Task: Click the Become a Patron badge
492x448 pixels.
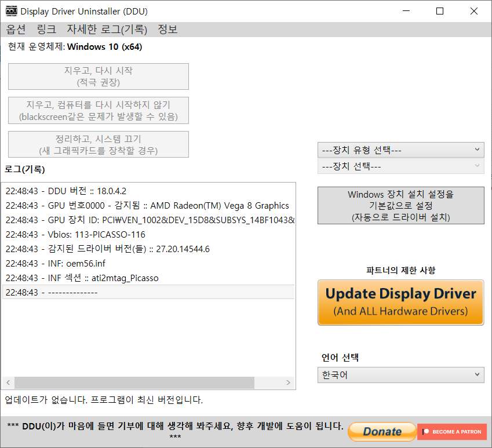Action: pyautogui.click(x=452, y=431)
